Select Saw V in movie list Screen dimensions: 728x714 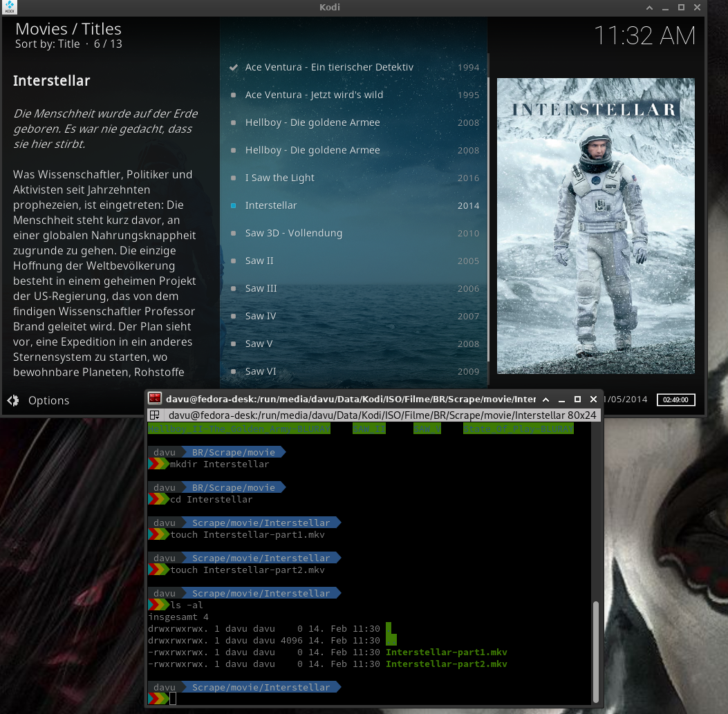pyautogui.click(x=354, y=344)
